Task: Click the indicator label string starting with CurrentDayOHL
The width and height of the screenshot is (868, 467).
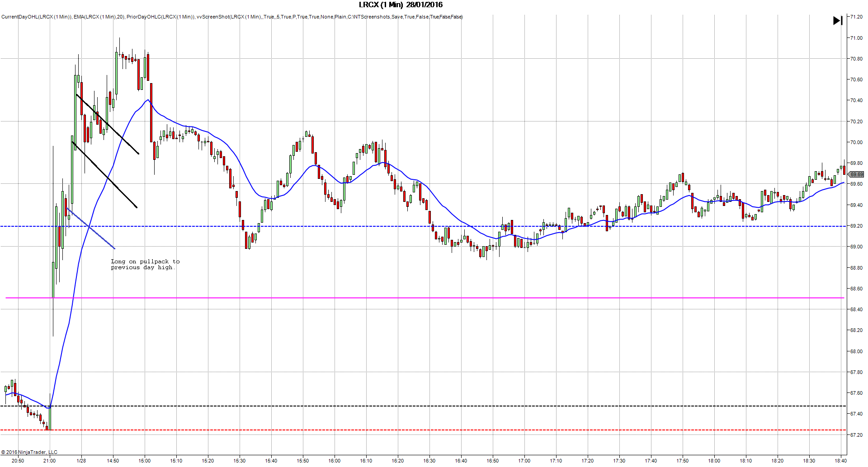Action: (232, 17)
